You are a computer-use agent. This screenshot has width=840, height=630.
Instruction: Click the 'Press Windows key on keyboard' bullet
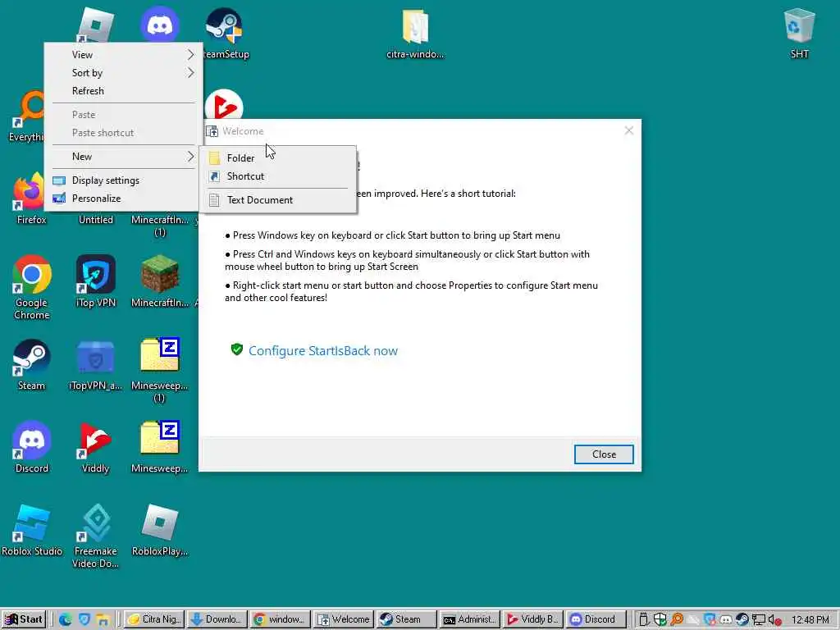pyautogui.click(x=393, y=235)
